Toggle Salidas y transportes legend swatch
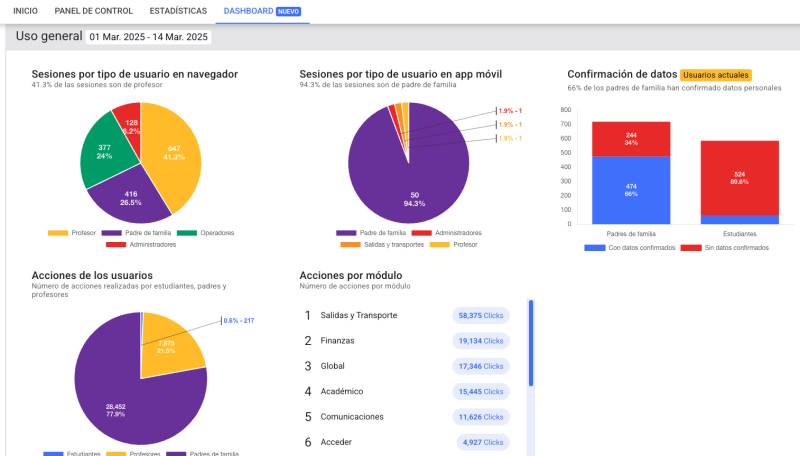Viewport: 800px width, 456px height. pyautogui.click(x=350, y=245)
